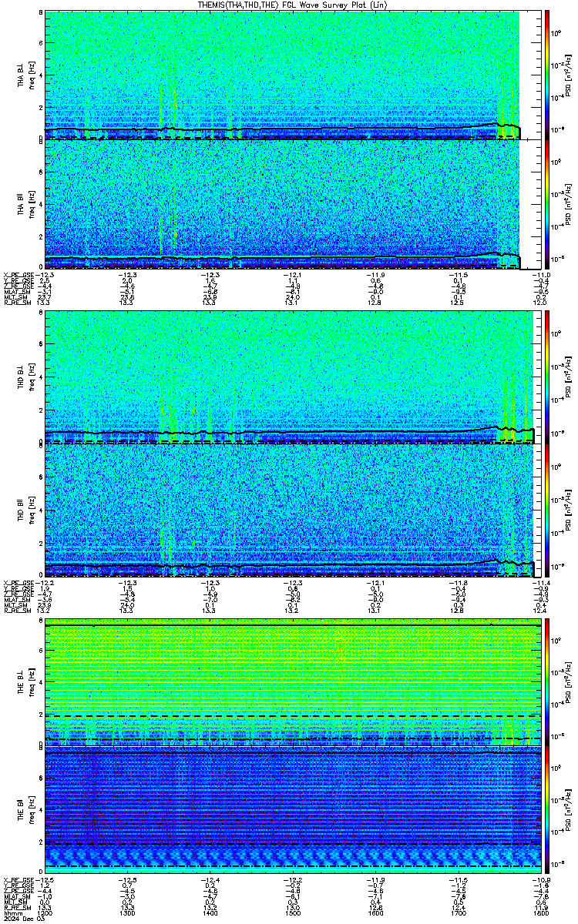
Task: Click the THA B-parallel spectrogram panel
Action: (x=294, y=205)
